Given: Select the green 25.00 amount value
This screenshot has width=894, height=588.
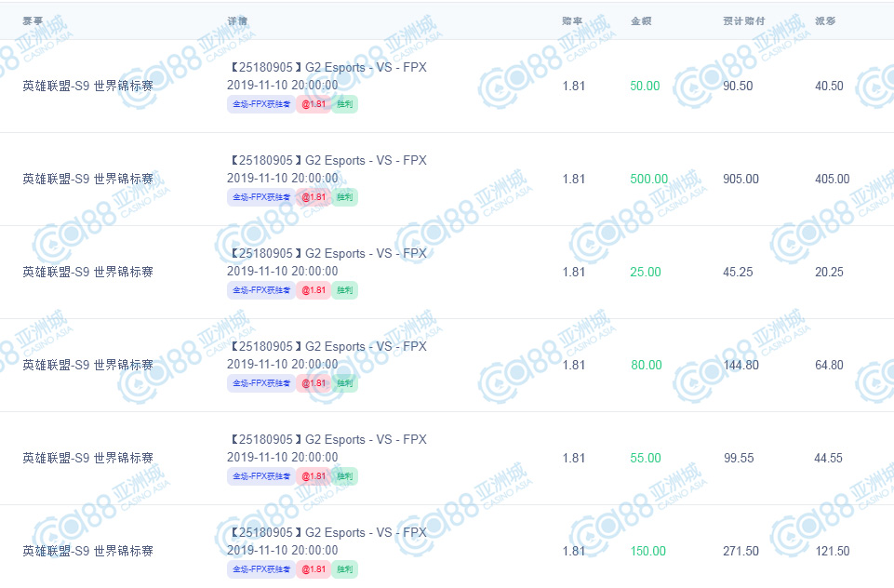Looking at the screenshot, I should pyautogui.click(x=646, y=272).
